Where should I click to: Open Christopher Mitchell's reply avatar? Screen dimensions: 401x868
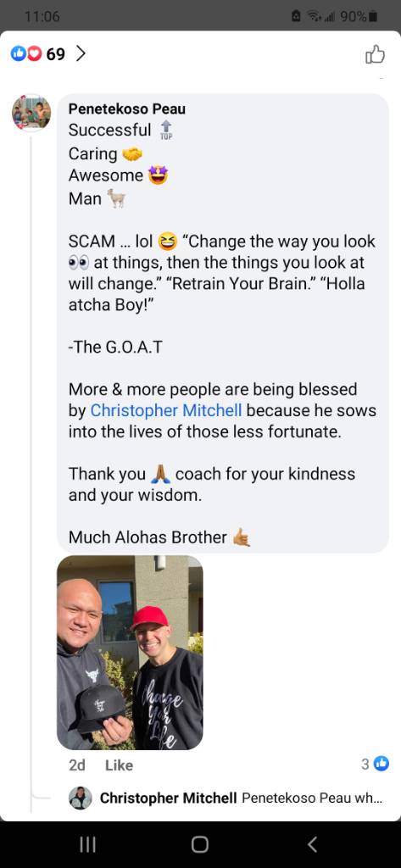(81, 798)
